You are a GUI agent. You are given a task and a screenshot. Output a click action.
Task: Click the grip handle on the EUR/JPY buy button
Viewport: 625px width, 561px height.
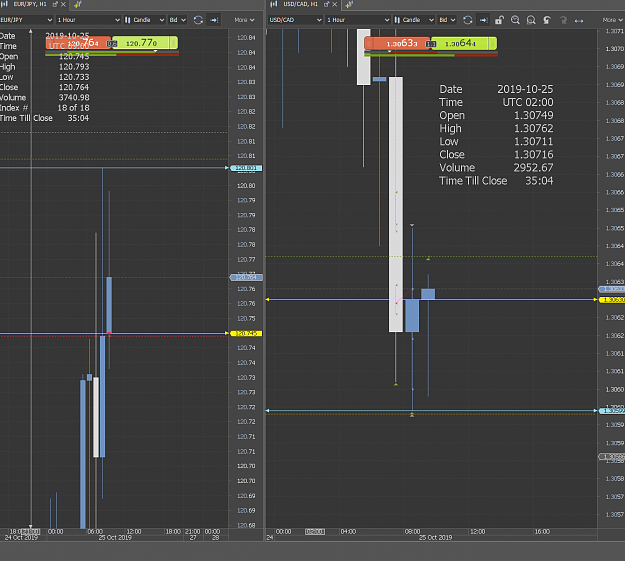click(173, 43)
